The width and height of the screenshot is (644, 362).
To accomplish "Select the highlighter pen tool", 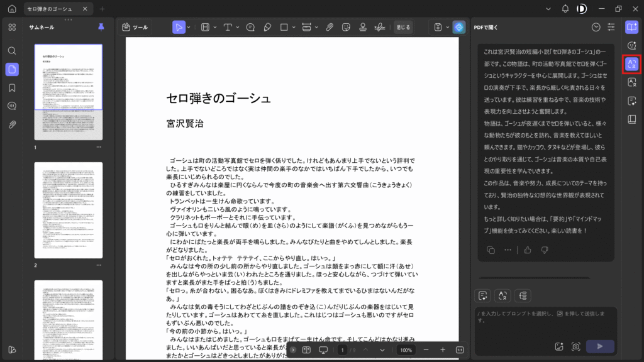I will tap(267, 27).
